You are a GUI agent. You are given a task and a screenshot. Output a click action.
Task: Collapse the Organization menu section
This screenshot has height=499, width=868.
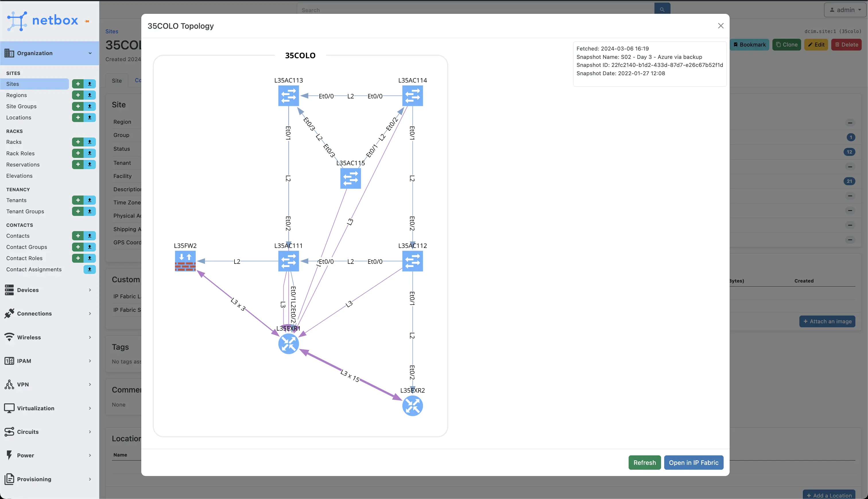coord(49,53)
